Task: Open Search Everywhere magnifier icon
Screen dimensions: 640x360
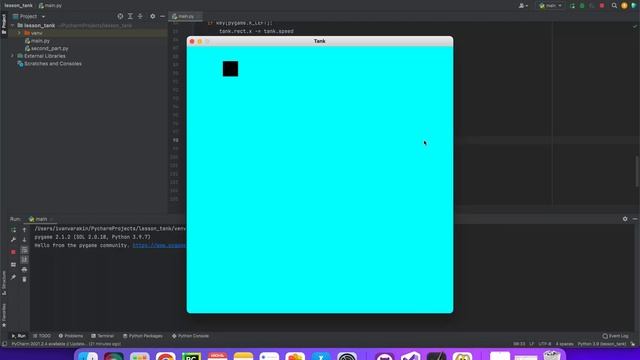Action: [x=614, y=6]
